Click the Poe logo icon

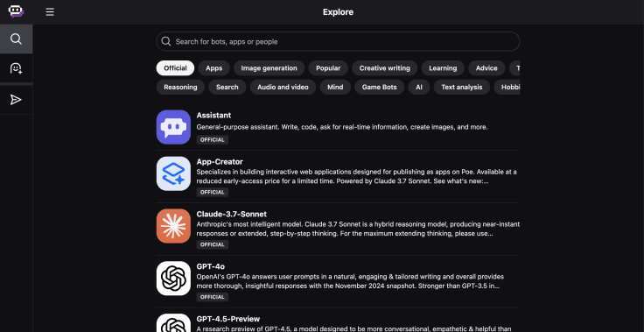coord(16,11)
